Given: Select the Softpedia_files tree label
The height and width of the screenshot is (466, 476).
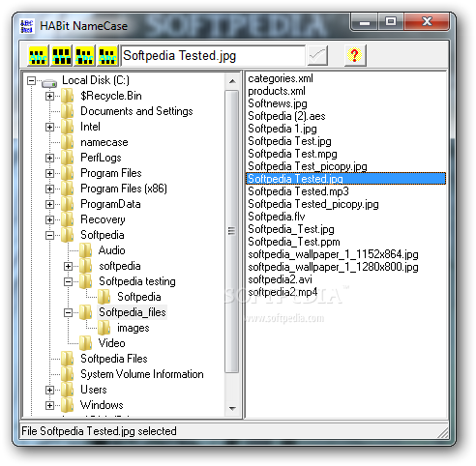Looking at the screenshot, I should 133,312.
